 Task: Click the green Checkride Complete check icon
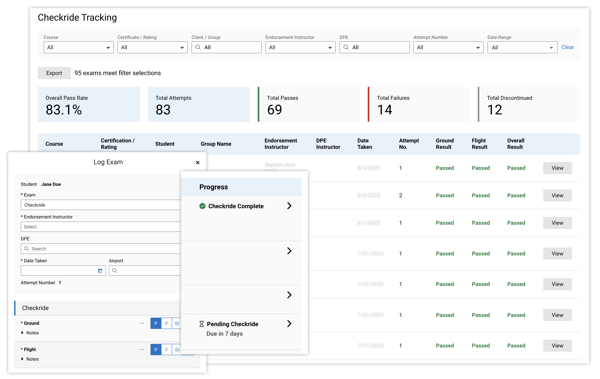(x=202, y=206)
